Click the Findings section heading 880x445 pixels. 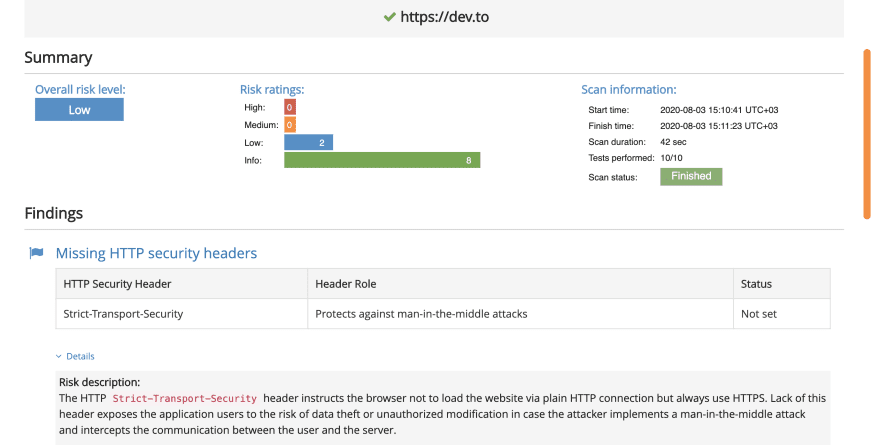coord(53,212)
